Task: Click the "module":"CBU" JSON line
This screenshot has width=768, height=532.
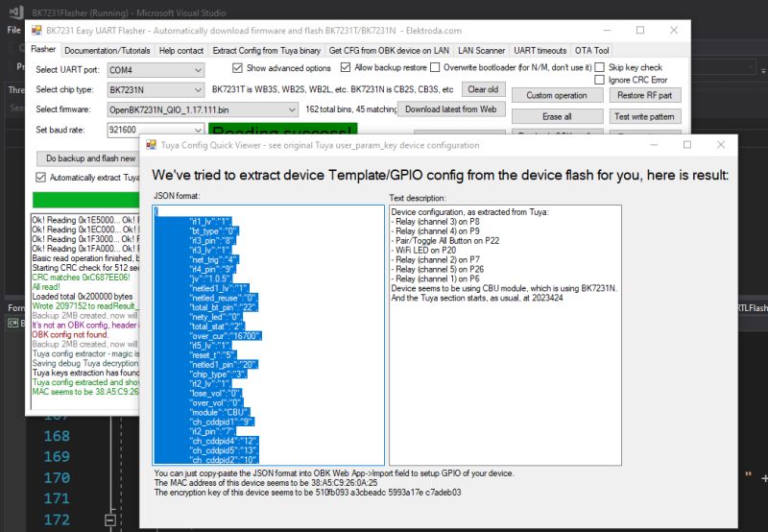Action: [x=220, y=412]
